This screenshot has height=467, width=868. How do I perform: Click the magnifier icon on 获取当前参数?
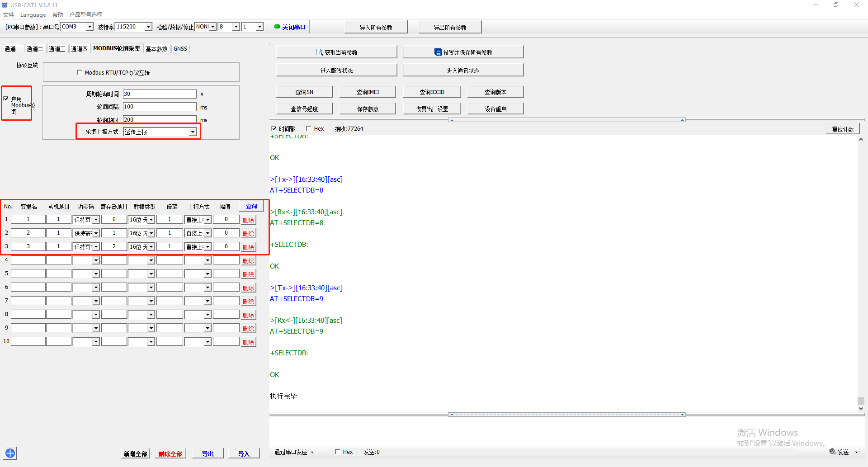[x=319, y=52]
